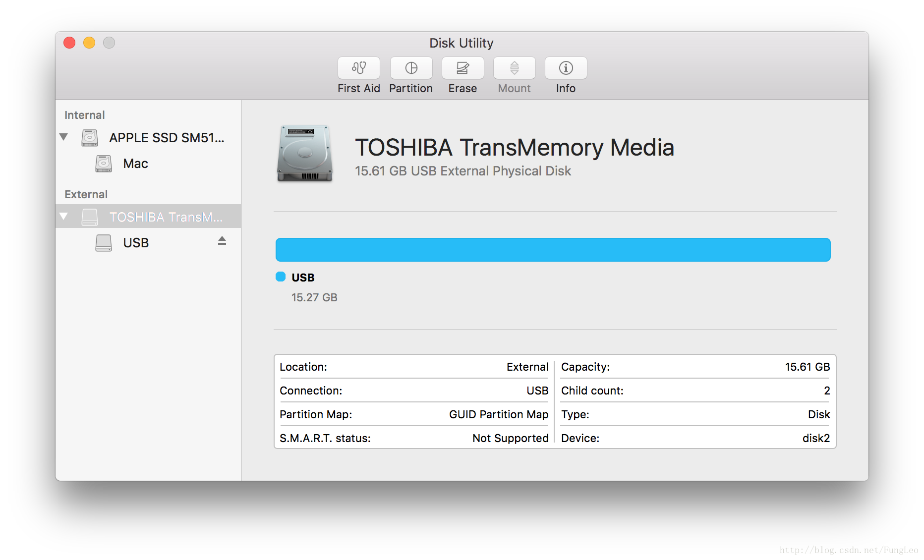Click the Mount toolbar icon
Screen dimensions: 924x560
click(x=514, y=68)
